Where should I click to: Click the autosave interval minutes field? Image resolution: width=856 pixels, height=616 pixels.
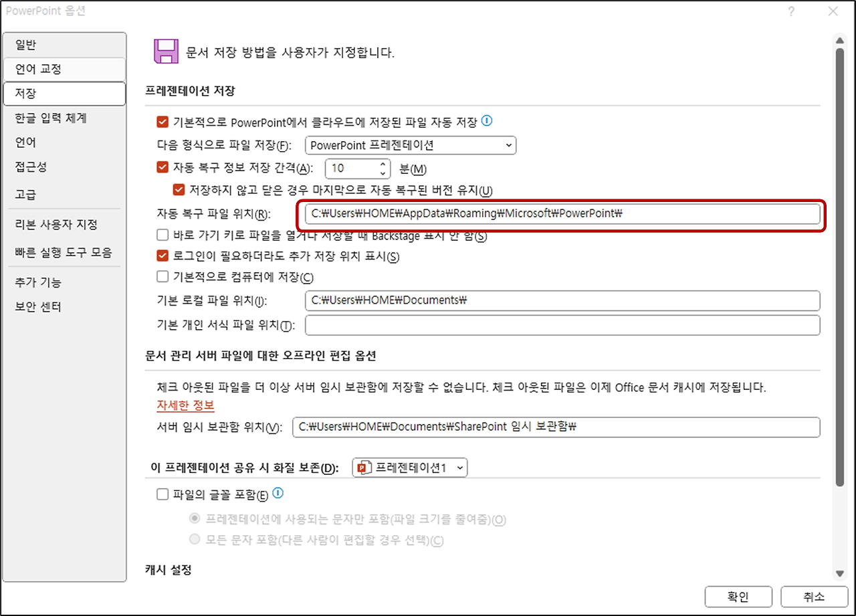[351, 168]
